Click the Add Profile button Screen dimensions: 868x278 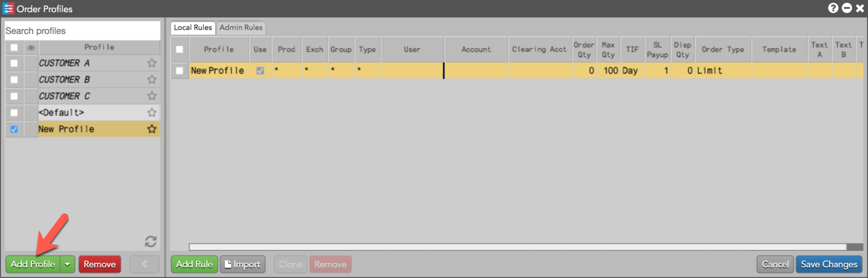(32, 264)
